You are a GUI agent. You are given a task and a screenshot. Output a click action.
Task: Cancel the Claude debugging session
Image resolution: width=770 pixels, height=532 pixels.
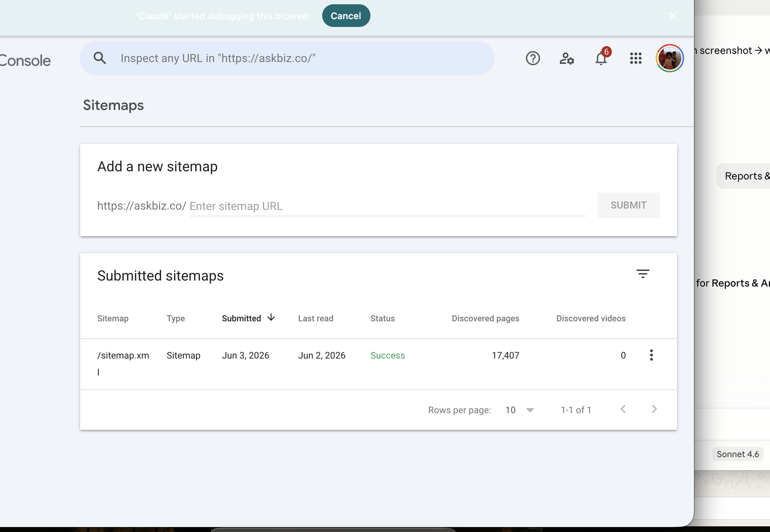point(346,16)
